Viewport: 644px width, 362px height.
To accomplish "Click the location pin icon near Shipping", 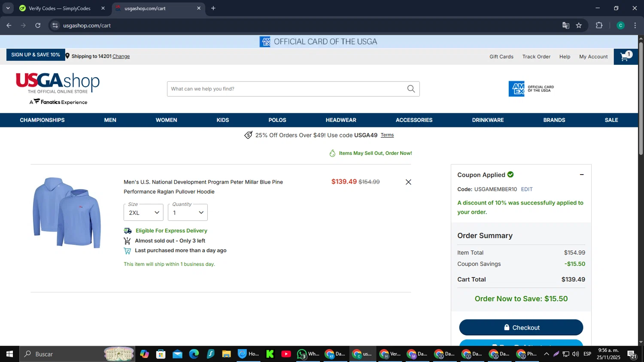I will (x=67, y=56).
